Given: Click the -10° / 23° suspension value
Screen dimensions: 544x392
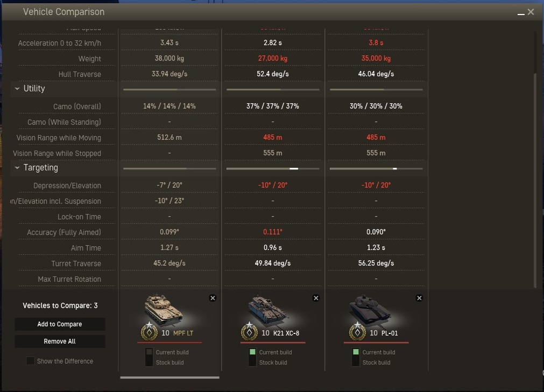Looking at the screenshot, I should (169, 201).
